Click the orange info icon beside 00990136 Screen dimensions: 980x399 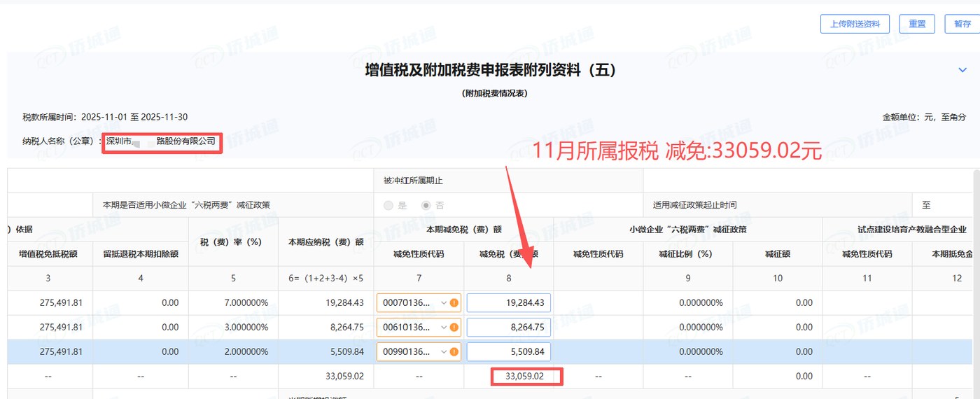pos(454,351)
